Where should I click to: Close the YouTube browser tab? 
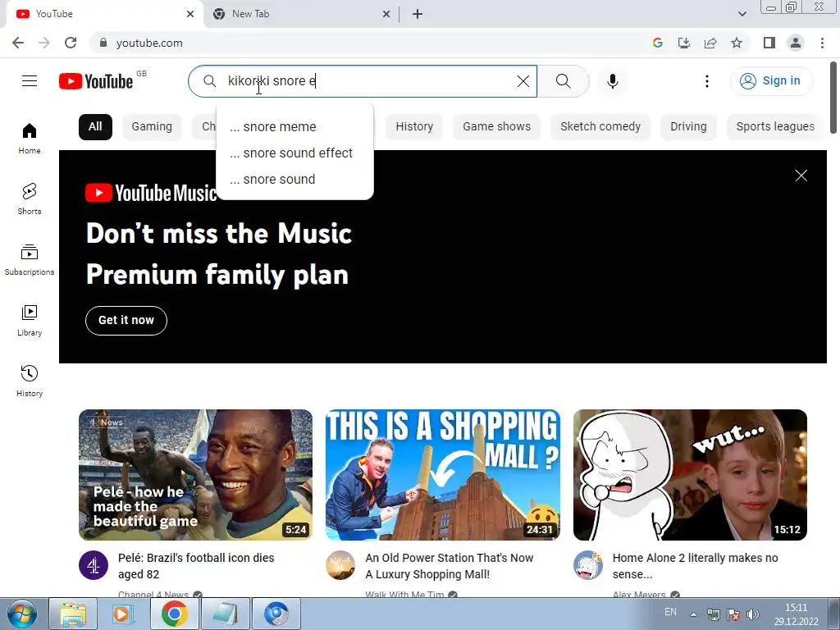[190, 14]
